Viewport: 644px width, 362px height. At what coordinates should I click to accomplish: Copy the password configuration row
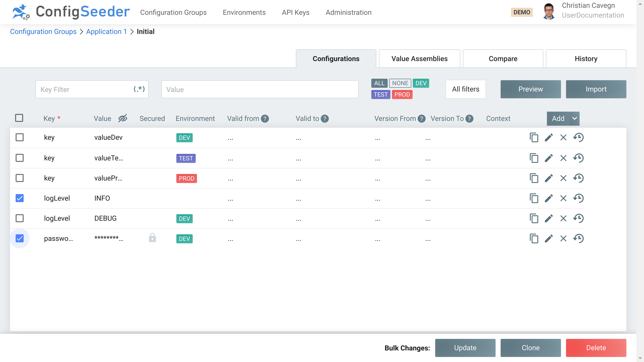[534, 239]
